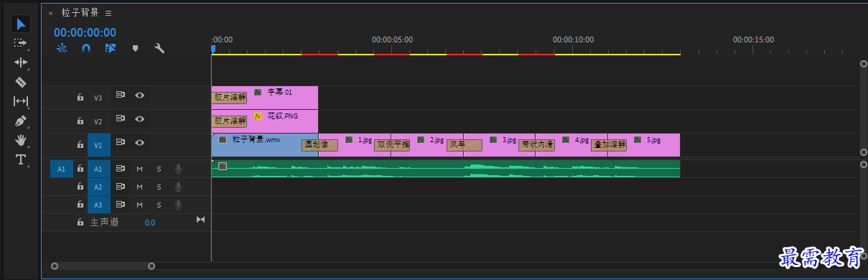Click master track volume value 0.0
868x280 pixels.
pyautogui.click(x=149, y=223)
